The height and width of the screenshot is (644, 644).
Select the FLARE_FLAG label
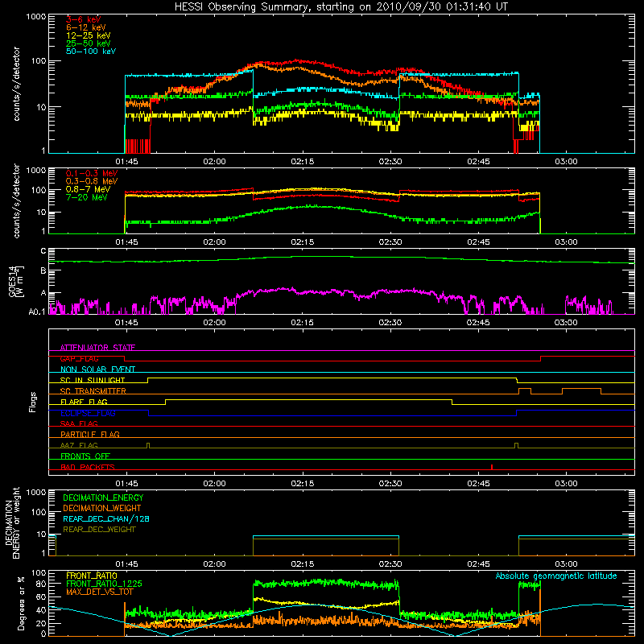pyautogui.click(x=84, y=402)
